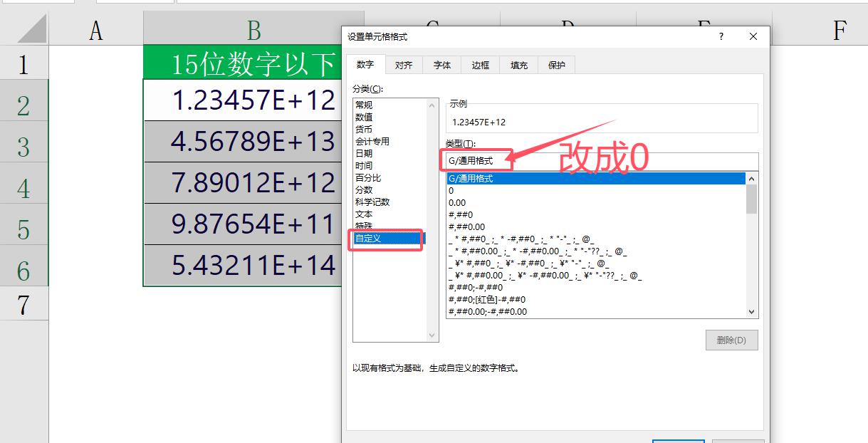Choose 科学记数 category
Viewport: 868px width, 443px height.
pos(389,202)
